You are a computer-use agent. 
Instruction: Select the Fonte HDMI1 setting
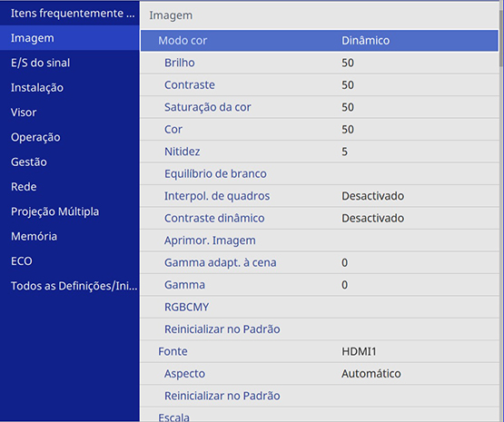[320, 351]
